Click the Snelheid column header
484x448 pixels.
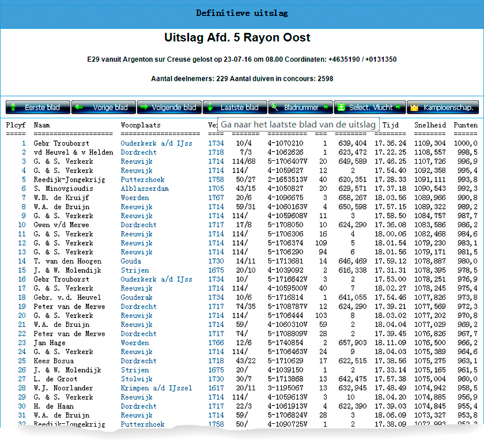[430, 125]
